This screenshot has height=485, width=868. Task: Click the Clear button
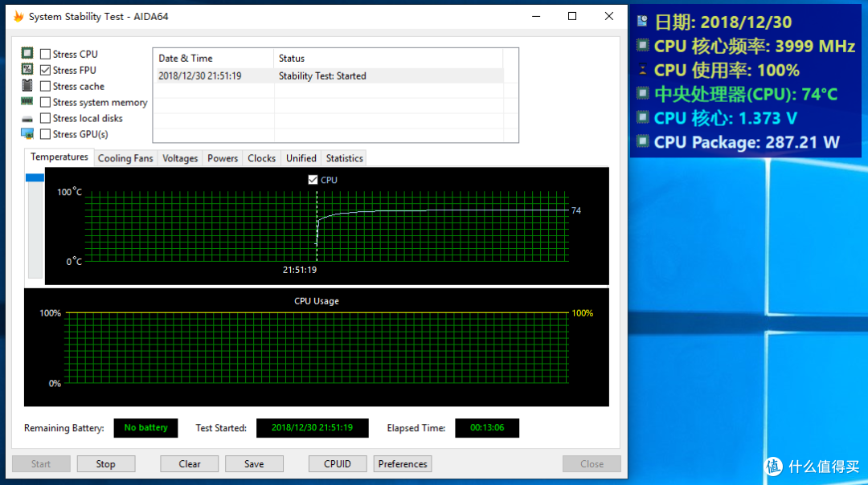190,464
